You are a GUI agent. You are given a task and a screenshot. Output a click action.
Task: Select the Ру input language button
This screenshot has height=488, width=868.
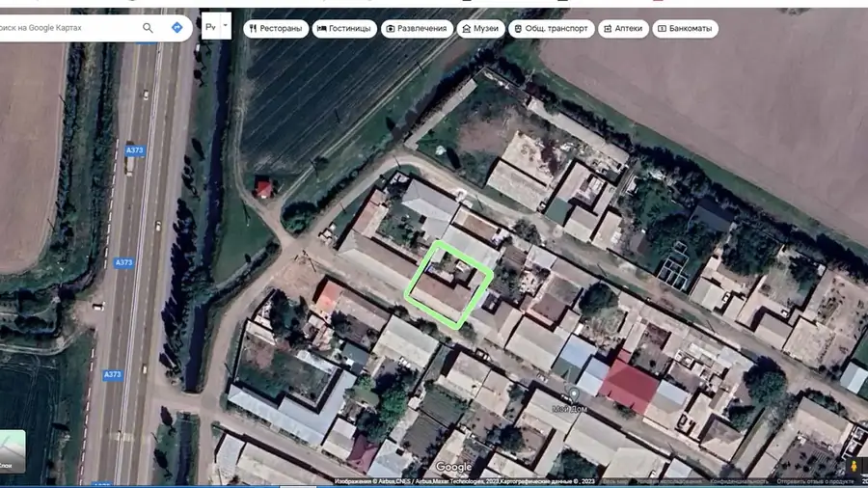[211, 27]
